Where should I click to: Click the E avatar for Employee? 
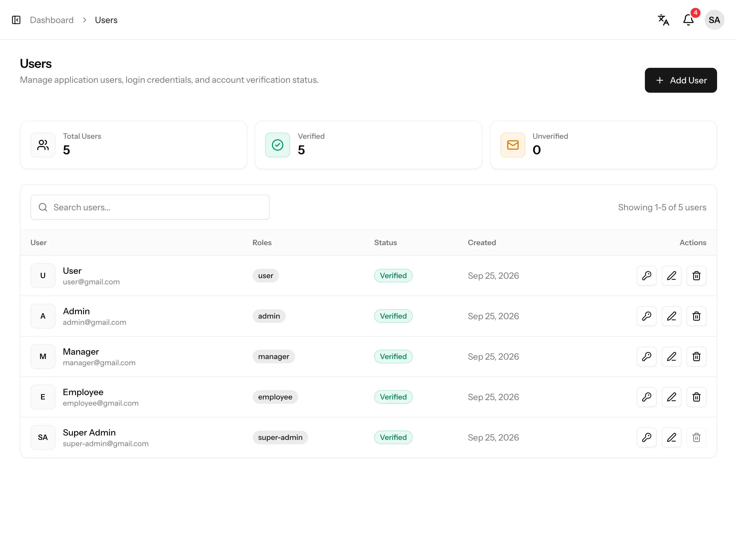[x=43, y=397]
